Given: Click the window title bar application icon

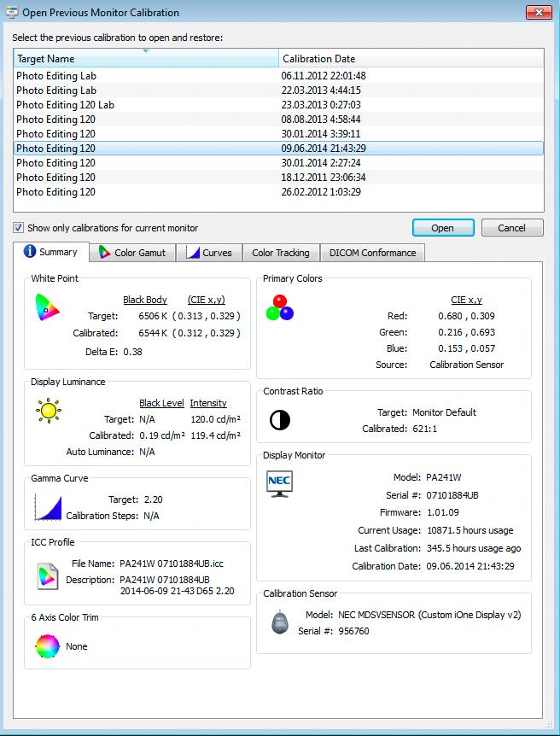Looking at the screenshot, I should (12, 12).
